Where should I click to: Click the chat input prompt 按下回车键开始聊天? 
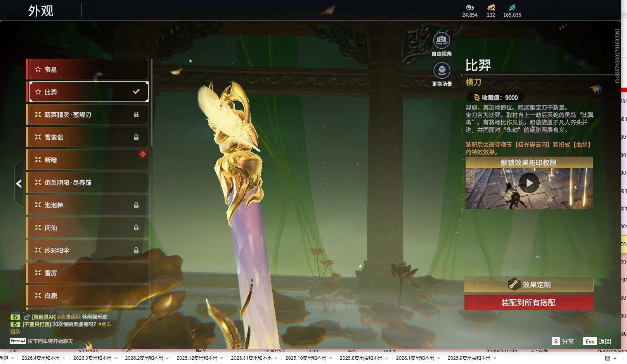50,341
